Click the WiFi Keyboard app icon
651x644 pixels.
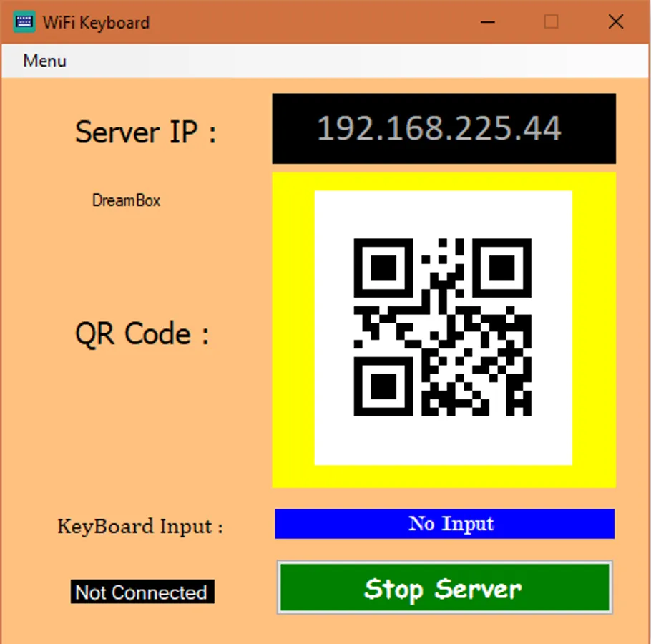24,22
